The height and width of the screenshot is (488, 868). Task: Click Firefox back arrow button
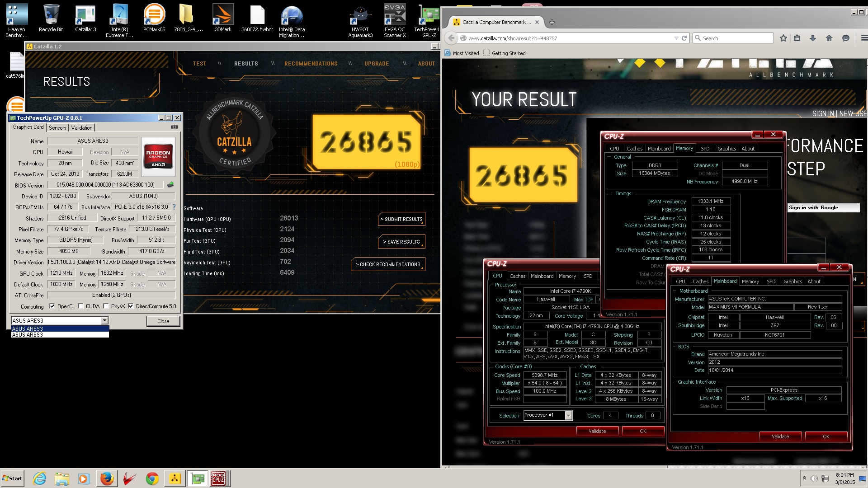[451, 38]
